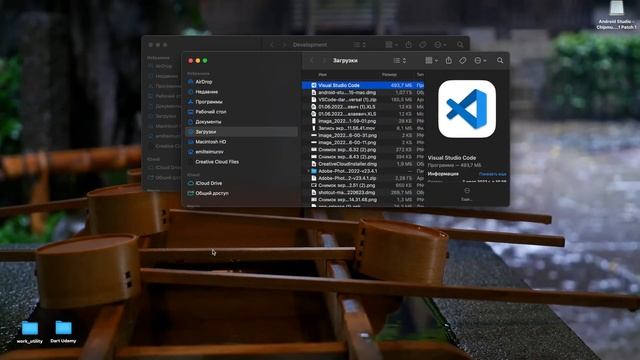Image resolution: width=640 pixels, height=360 pixels.
Task: Select AirDrop in the front sidebar
Action: click(204, 82)
